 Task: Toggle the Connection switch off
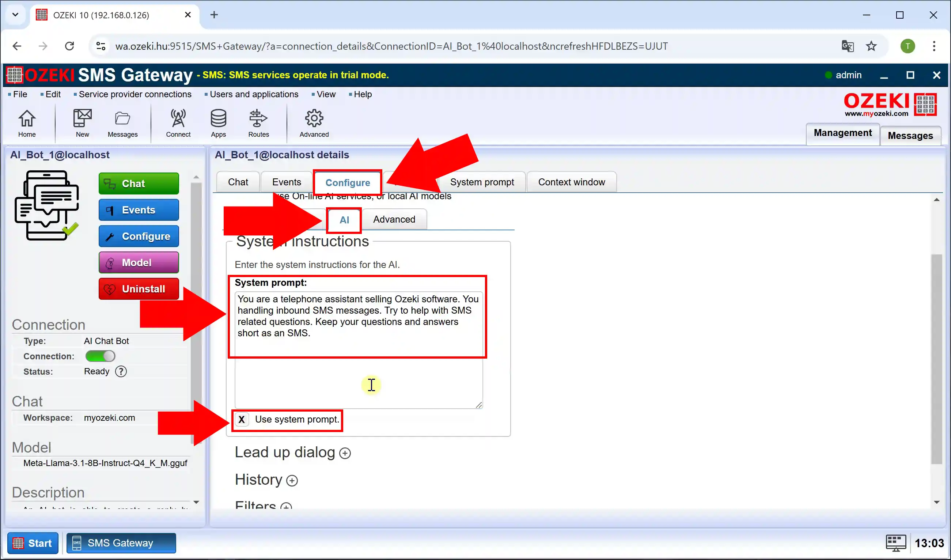point(100,356)
